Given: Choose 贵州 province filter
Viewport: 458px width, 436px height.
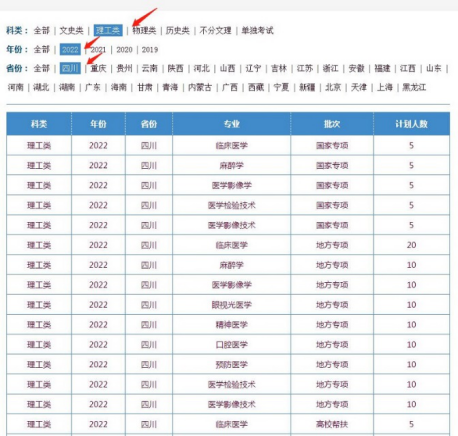Looking at the screenshot, I should point(124,69).
